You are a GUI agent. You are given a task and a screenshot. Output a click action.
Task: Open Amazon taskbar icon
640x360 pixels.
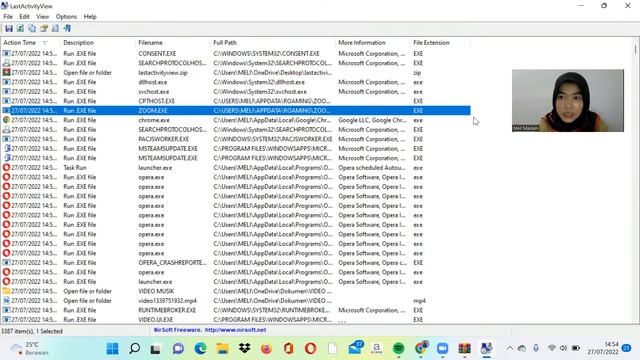[x=376, y=349]
